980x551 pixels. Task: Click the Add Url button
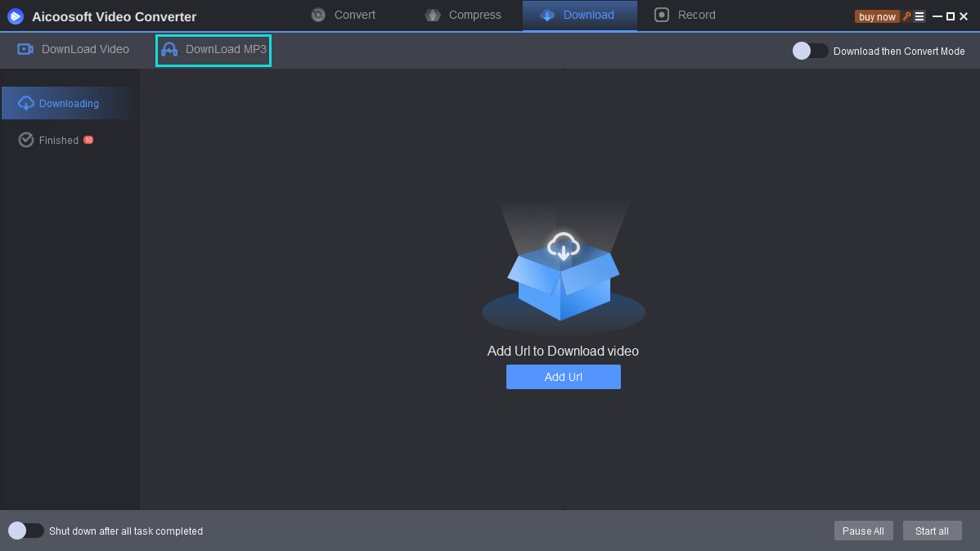coord(563,377)
